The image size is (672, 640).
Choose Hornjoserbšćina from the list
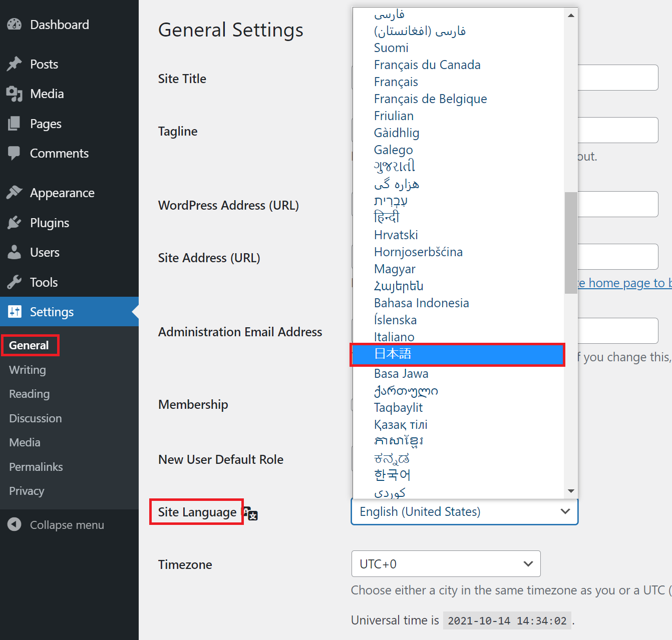458,252
